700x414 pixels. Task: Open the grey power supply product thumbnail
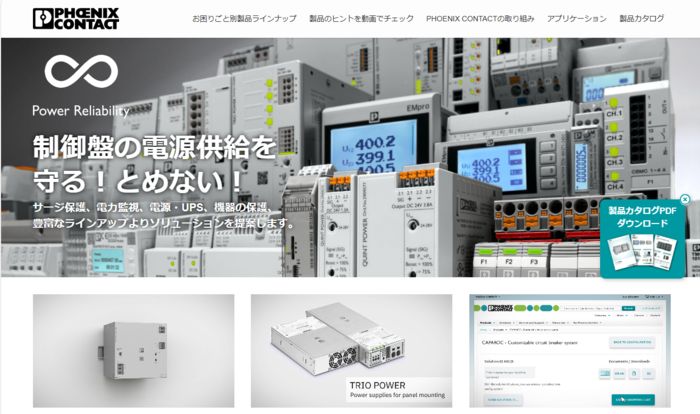133,350
